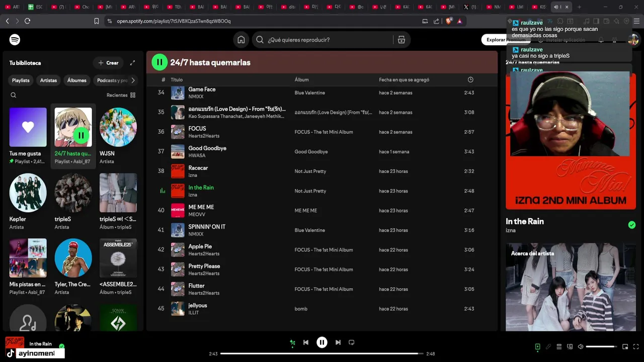Search within Tu biblioteca using the magnifier icon

(x=14, y=95)
